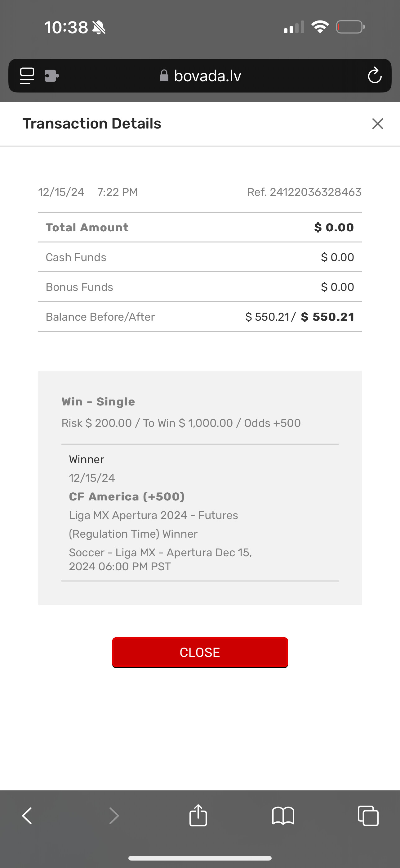The width and height of the screenshot is (400, 868).
Task: Open the Safari extensions puzzle icon
Action: pyautogui.click(x=51, y=76)
